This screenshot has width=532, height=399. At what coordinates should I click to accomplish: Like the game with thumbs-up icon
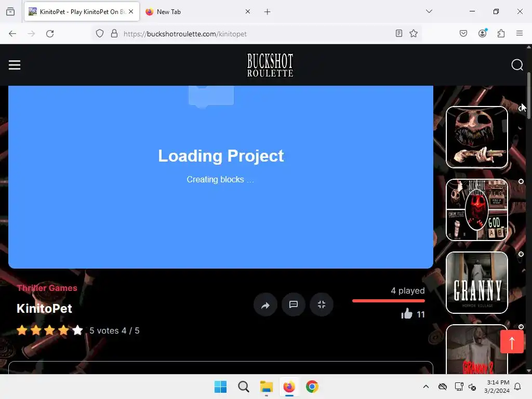click(407, 314)
